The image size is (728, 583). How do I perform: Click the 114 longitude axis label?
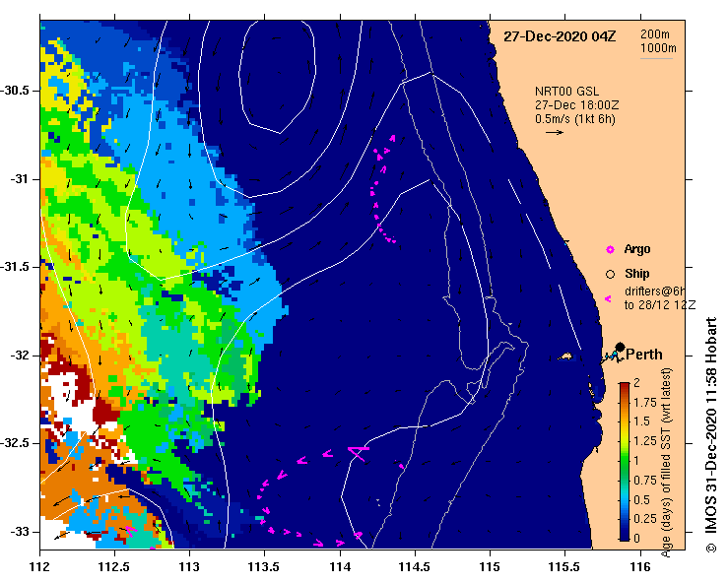coord(340,567)
